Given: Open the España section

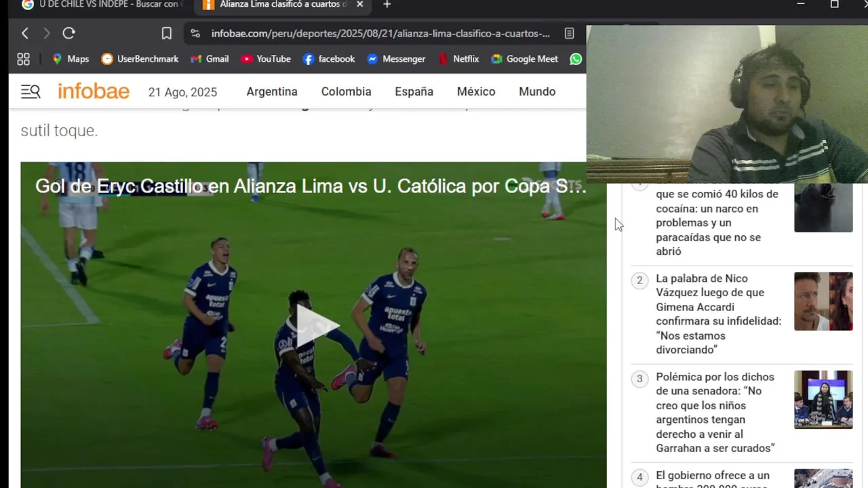Looking at the screenshot, I should pos(414,91).
